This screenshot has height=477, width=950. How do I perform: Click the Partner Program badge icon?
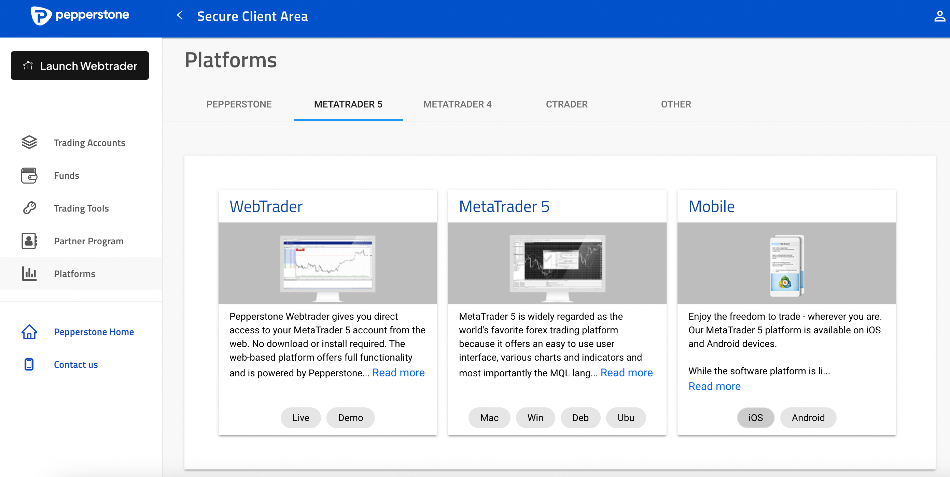(29, 241)
